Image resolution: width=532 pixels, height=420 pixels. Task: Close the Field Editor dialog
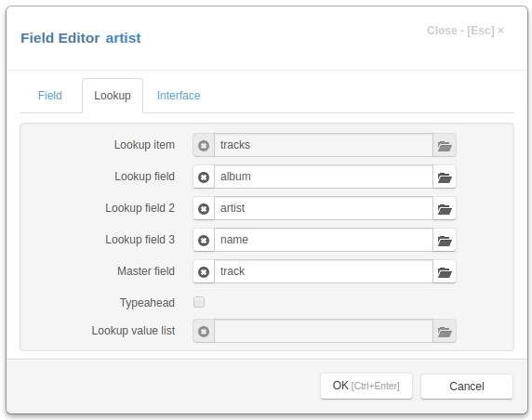465,31
